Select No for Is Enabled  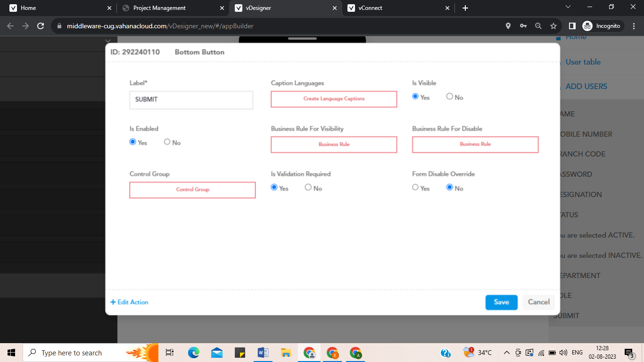tap(167, 142)
